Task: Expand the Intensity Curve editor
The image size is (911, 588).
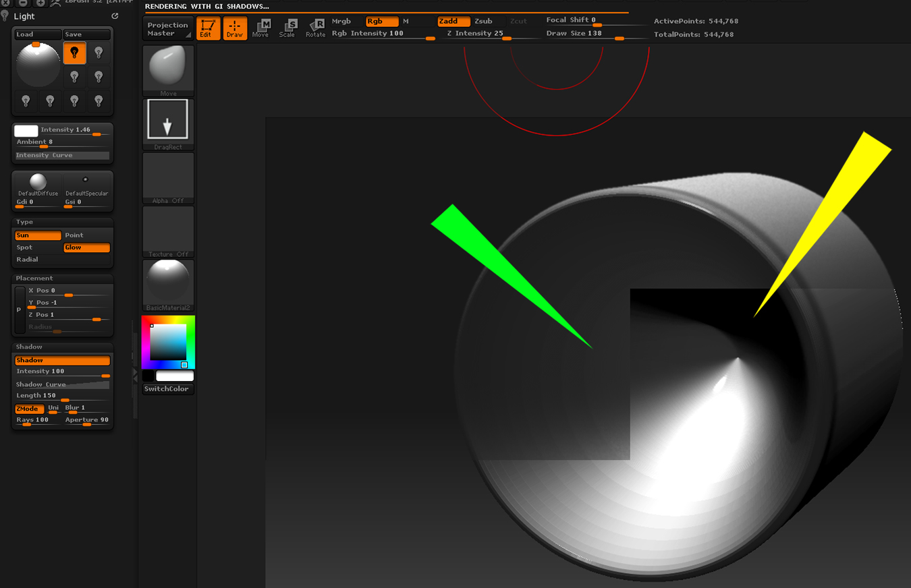Action: [62, 156]
